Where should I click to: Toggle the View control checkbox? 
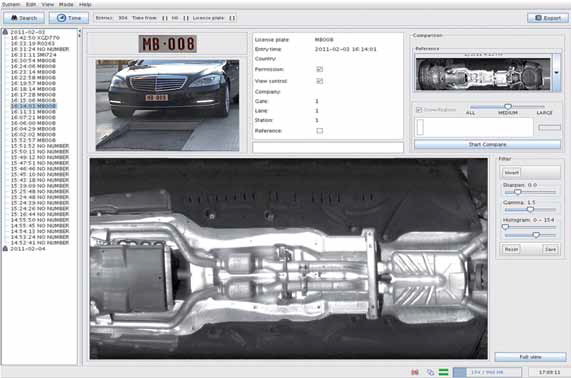click(x=320, y=81)
